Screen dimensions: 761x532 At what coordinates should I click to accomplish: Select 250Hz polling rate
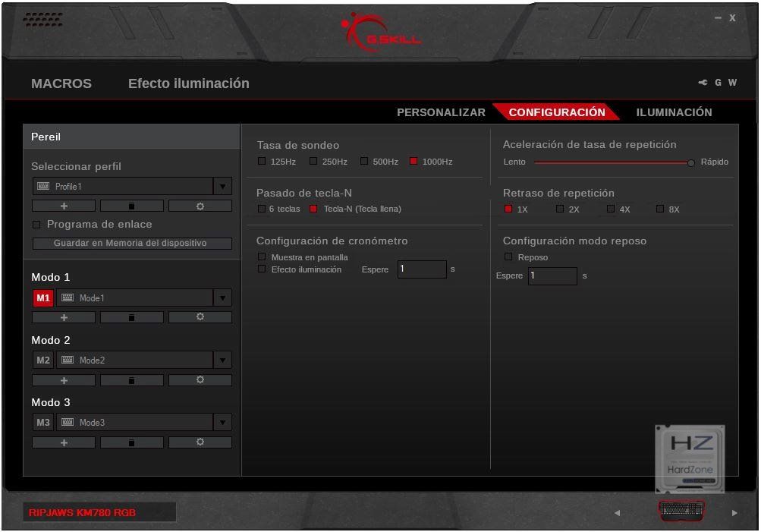[313, 161]
